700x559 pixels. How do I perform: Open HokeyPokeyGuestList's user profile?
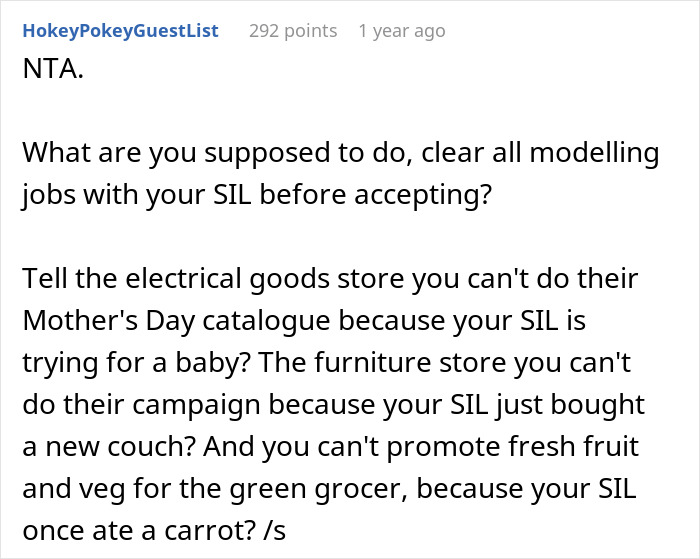pyautogui.click(x=120, y=31)
